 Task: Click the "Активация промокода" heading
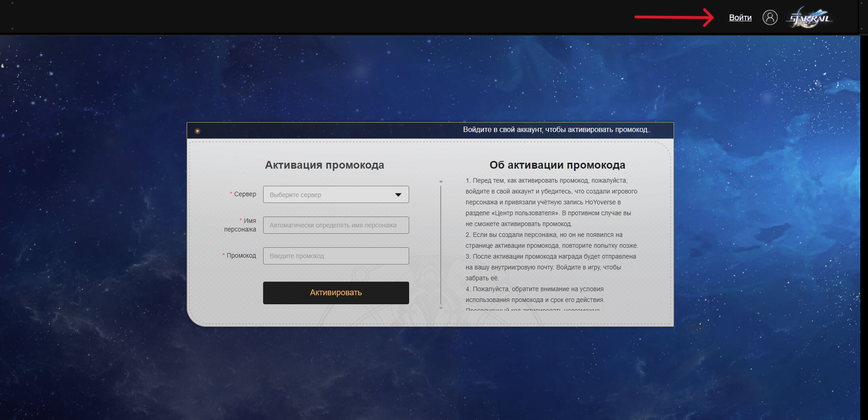click(324, 165)
